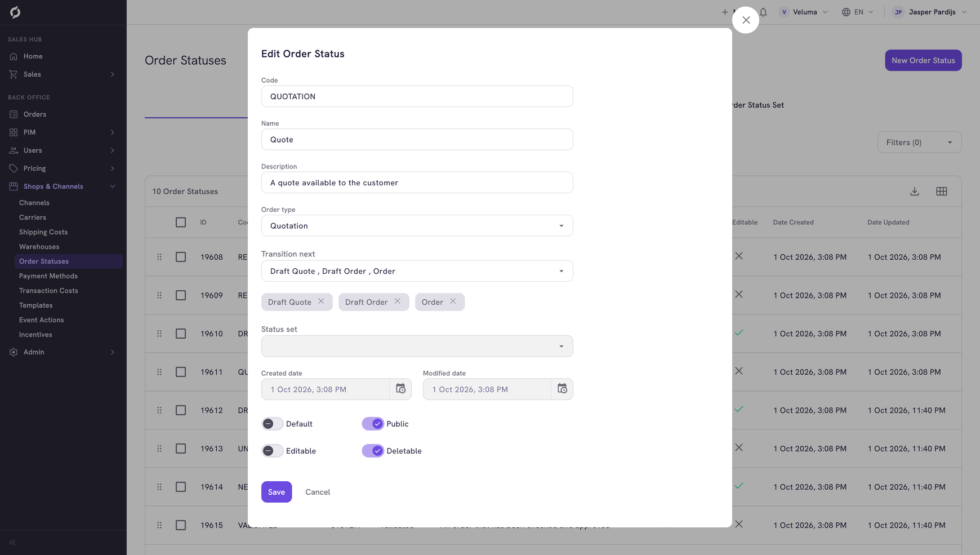Viewport: 980px width, 555px height.
Task: Click New Order Status button
Action: (923, 60)
